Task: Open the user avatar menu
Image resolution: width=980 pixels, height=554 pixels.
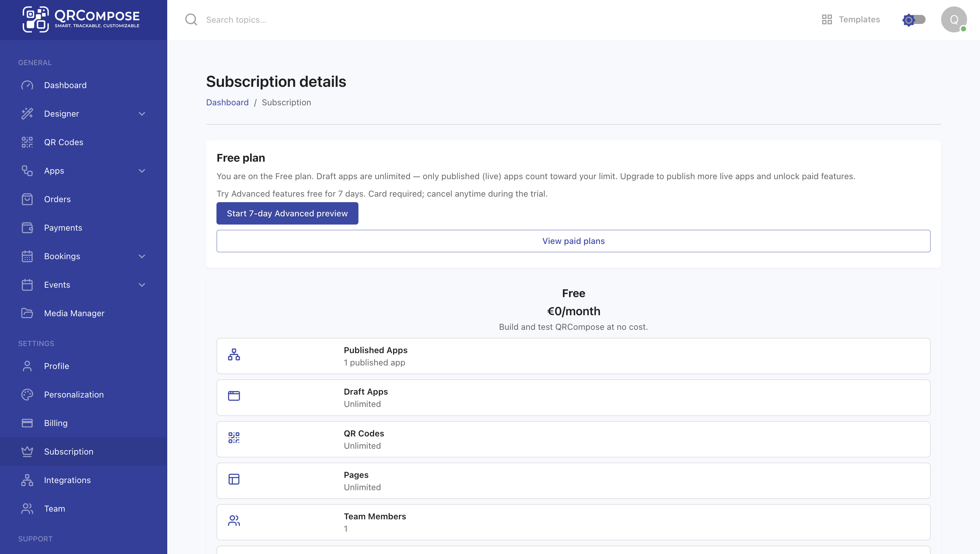Action: (954, 19)
